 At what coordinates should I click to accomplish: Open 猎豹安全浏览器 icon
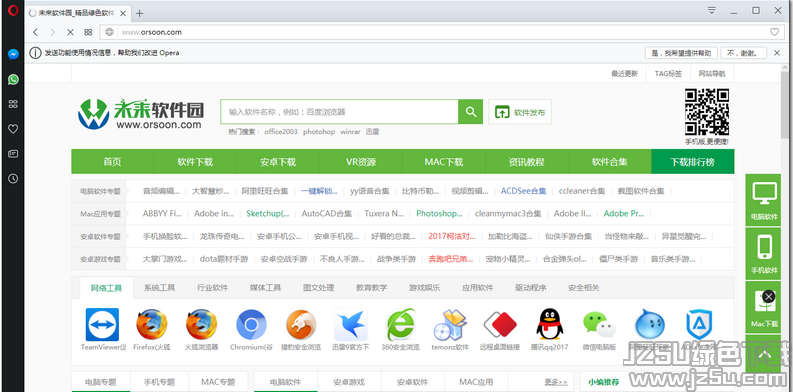point(300,325)
